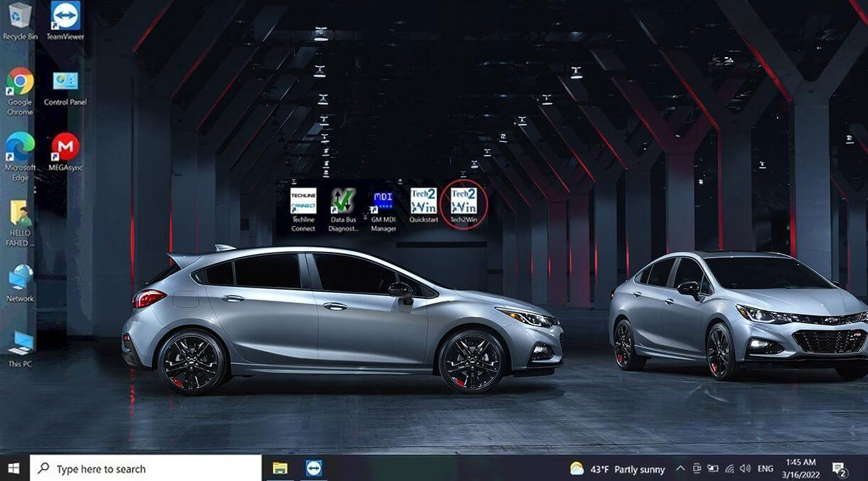Click the taskbar search field
This screenshot has height=481, width=868.
143,468
